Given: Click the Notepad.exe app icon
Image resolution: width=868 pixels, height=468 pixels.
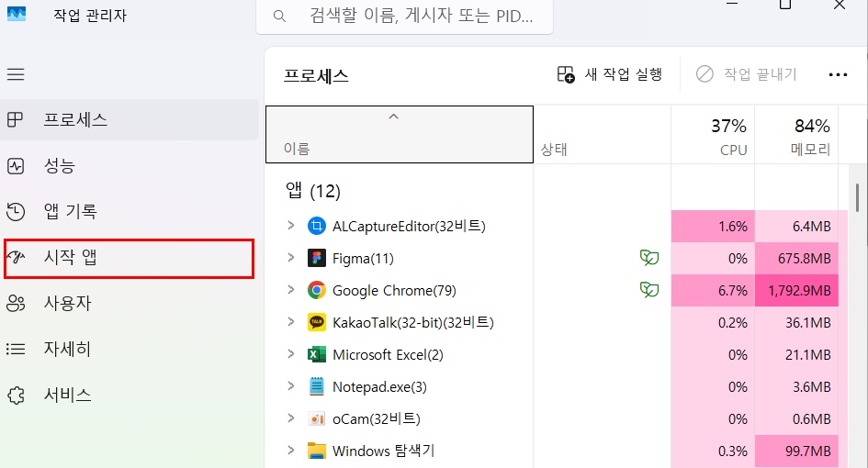Looking at the screenshot, I should tap(317, 386).
